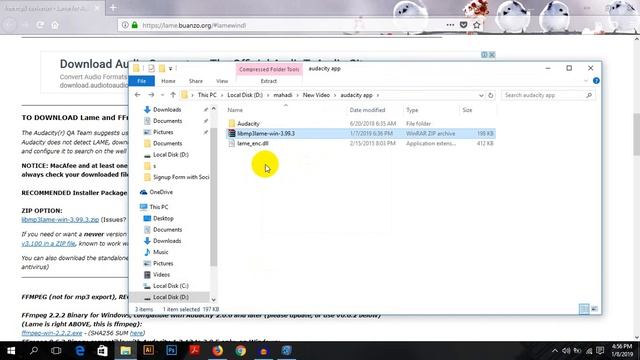The height and width of the screenshot is (360, 640).
Task: Select Videos in navigation pane
Action: pos(161,275)
